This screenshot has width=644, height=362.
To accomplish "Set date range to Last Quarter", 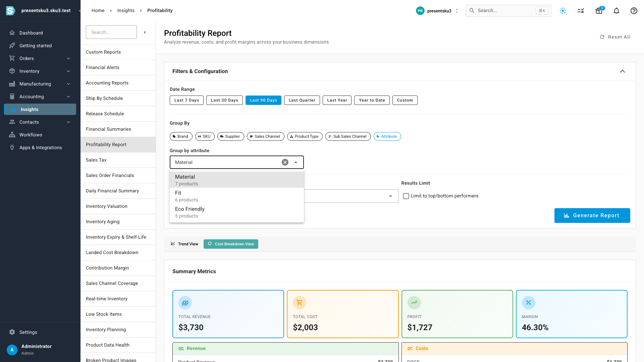I will pos(302,100).
